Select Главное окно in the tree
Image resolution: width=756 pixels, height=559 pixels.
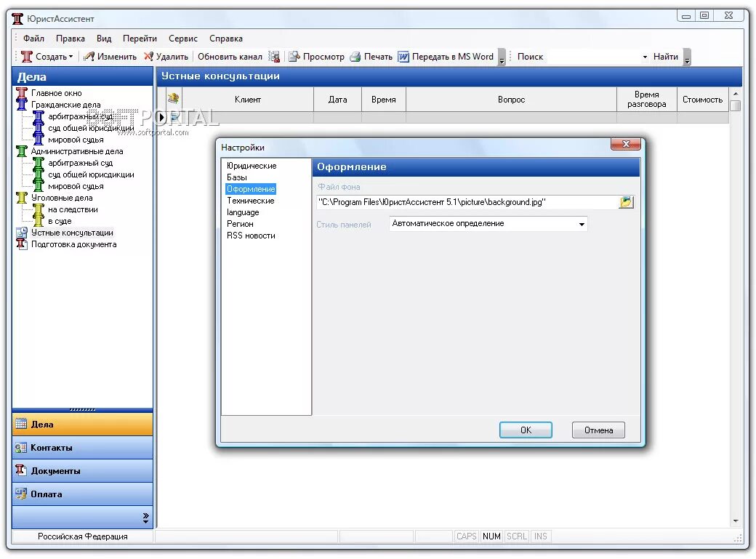point(57,93)
